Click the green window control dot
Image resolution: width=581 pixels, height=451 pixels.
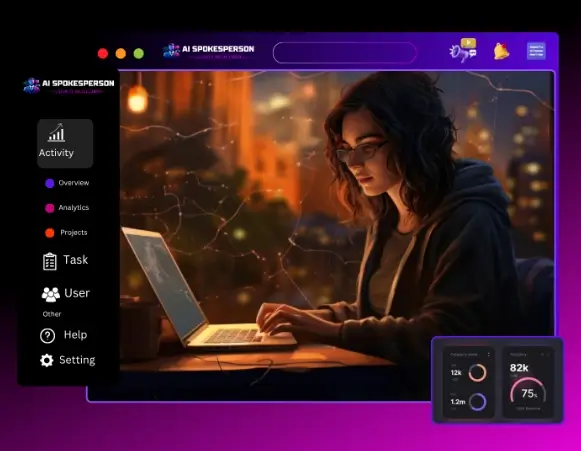pos(139,53)
